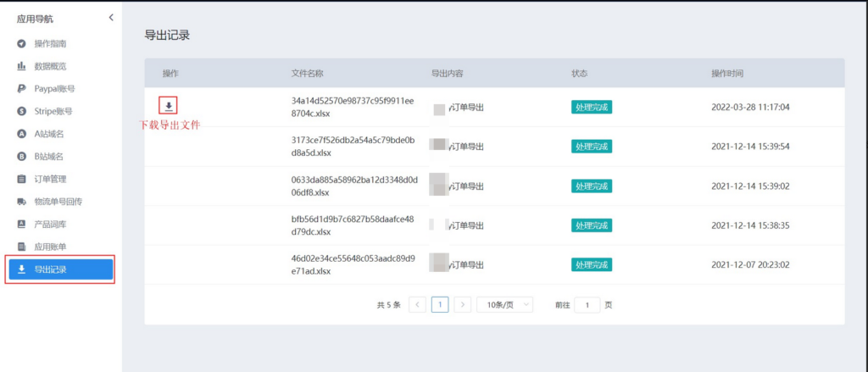Screen dimensions: 868x372
Task: Click the Paypal账号 sidebar icon
Action: coord(21,88)
